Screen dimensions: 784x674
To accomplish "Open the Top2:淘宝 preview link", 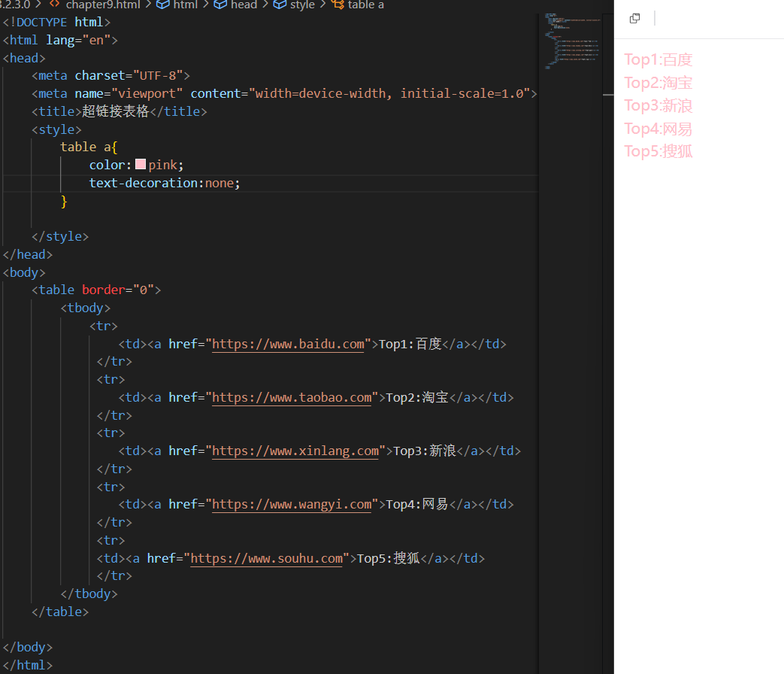I will (x=658, y=83).
